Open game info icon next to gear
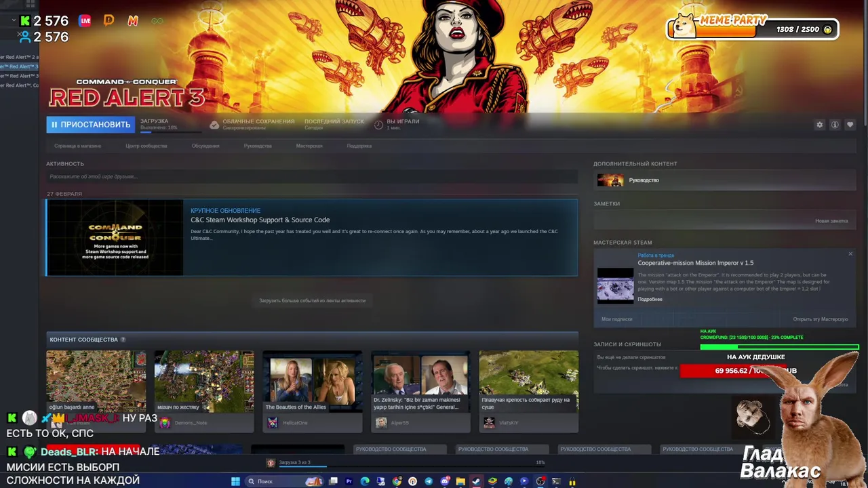 click(835, 125)
